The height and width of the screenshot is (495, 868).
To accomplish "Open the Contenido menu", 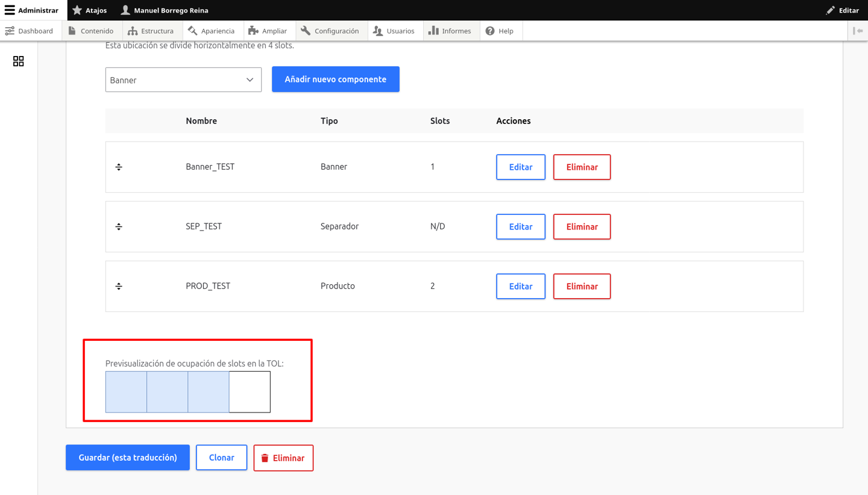I will coord(91,31).
